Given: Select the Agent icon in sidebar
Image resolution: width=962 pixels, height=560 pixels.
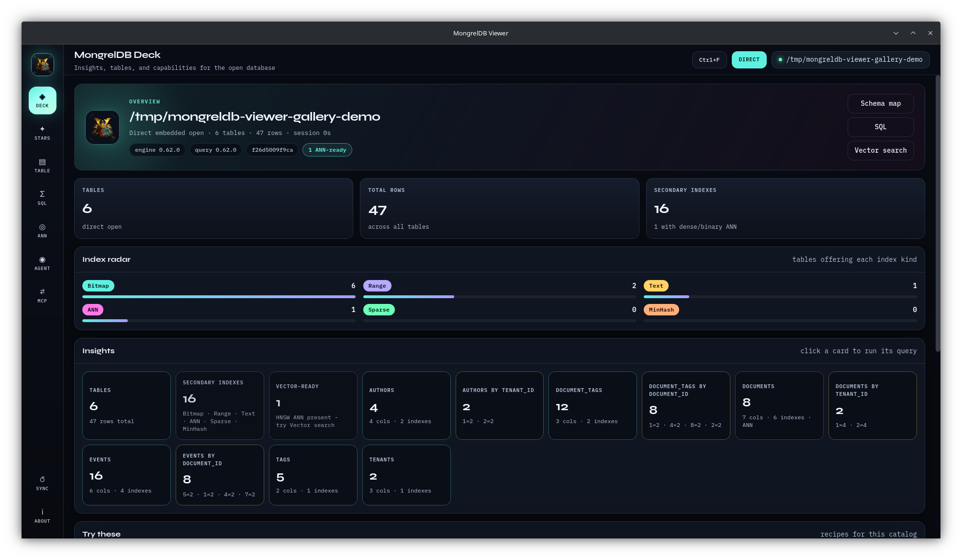Looking at the screenshot, I should tap(42, 263).
